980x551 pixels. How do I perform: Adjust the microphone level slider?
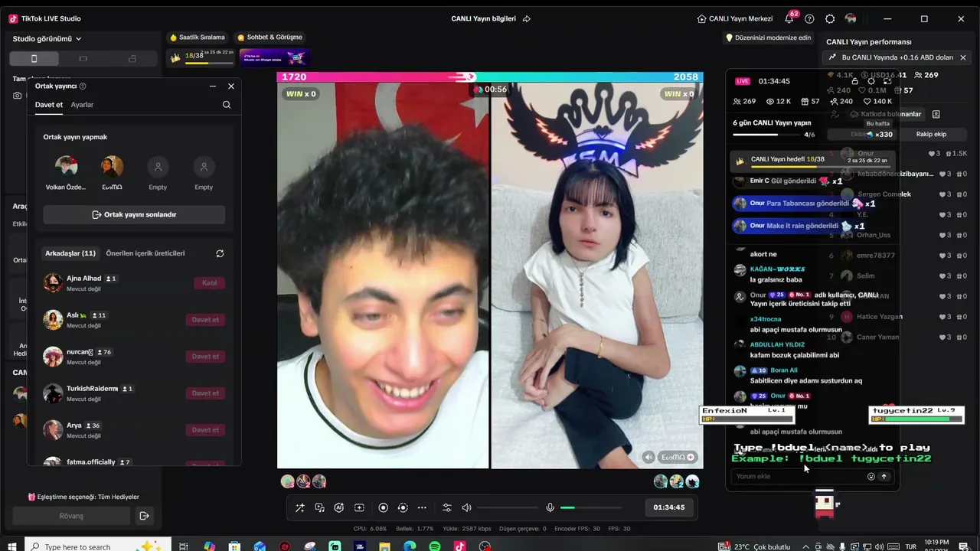591,507
